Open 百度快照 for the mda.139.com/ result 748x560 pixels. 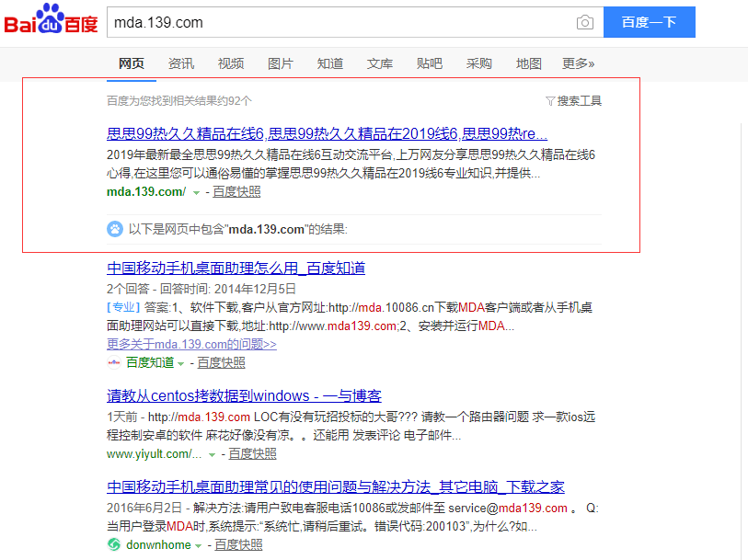236,191
